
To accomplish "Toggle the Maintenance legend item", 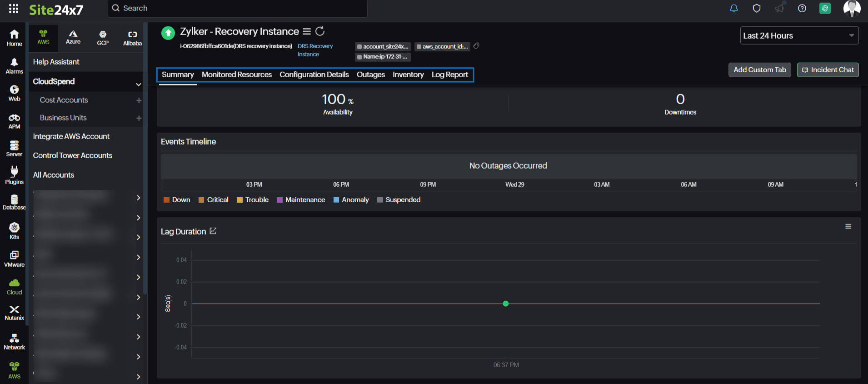I will pyautogui.click(x=300, y=200).
